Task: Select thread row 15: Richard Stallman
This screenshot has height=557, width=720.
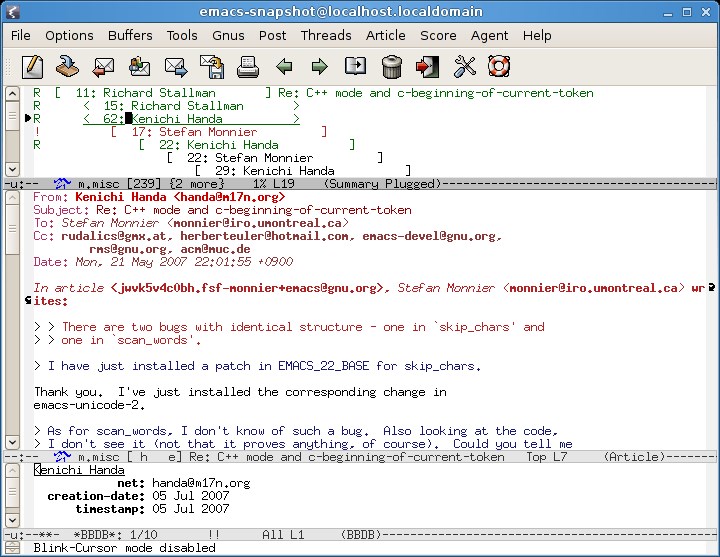Action: pyautogui.click(x=166, y=106)
